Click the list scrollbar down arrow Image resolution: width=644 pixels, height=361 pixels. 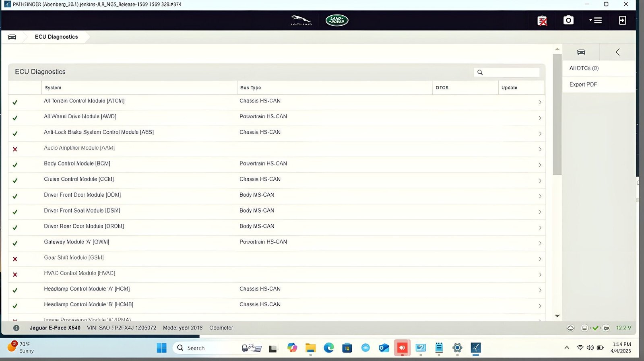[x=557, y=316]
